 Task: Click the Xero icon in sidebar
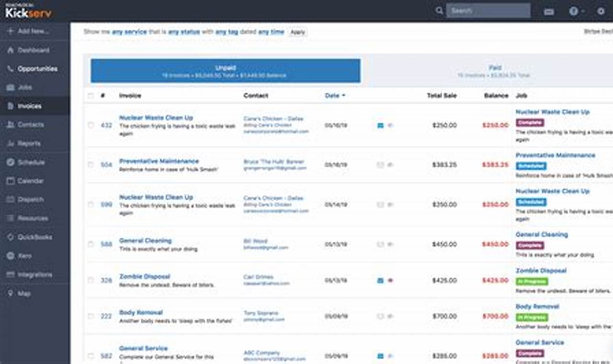point(11,255)
